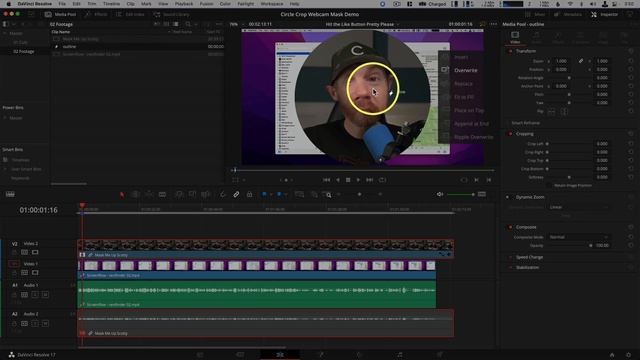Click the timeline zoom magnifier icon
640x360 pixels.
pyautogui.click(x=328, y=195)
